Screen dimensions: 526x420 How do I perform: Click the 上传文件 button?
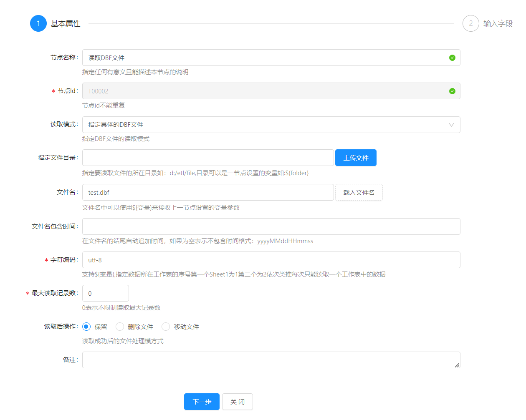point(356,158)
